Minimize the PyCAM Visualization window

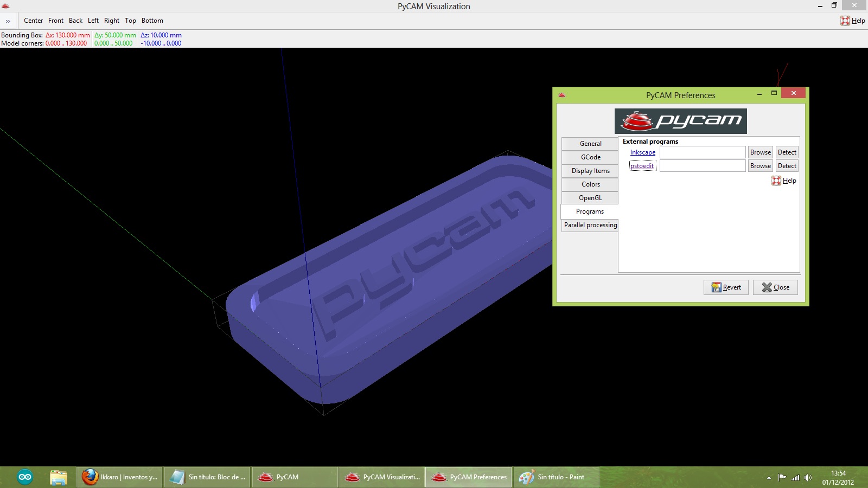[x=820, y=5]
